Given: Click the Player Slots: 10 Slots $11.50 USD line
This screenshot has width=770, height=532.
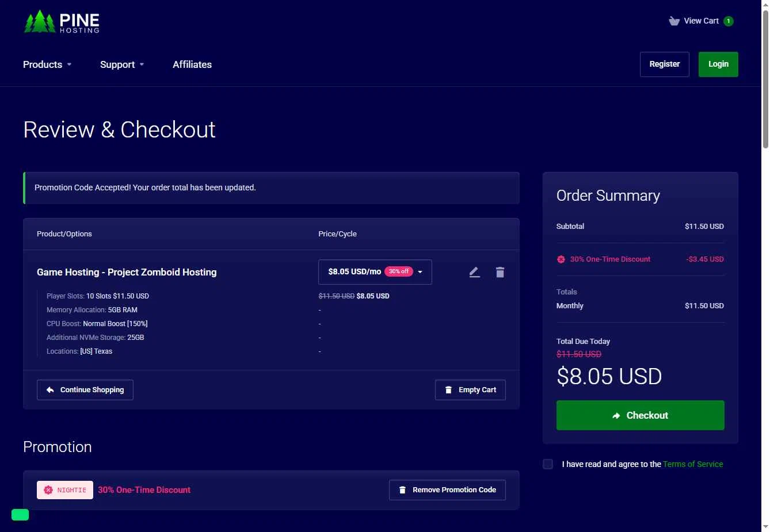Looking at the screenshot, I should (98, 296).
